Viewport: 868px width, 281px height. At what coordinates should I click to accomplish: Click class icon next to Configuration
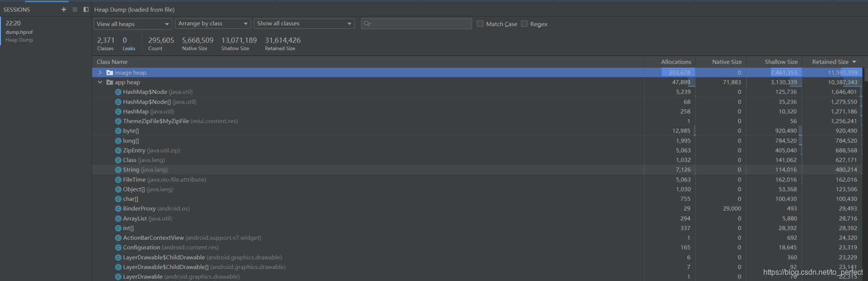(x=118, y=248)
